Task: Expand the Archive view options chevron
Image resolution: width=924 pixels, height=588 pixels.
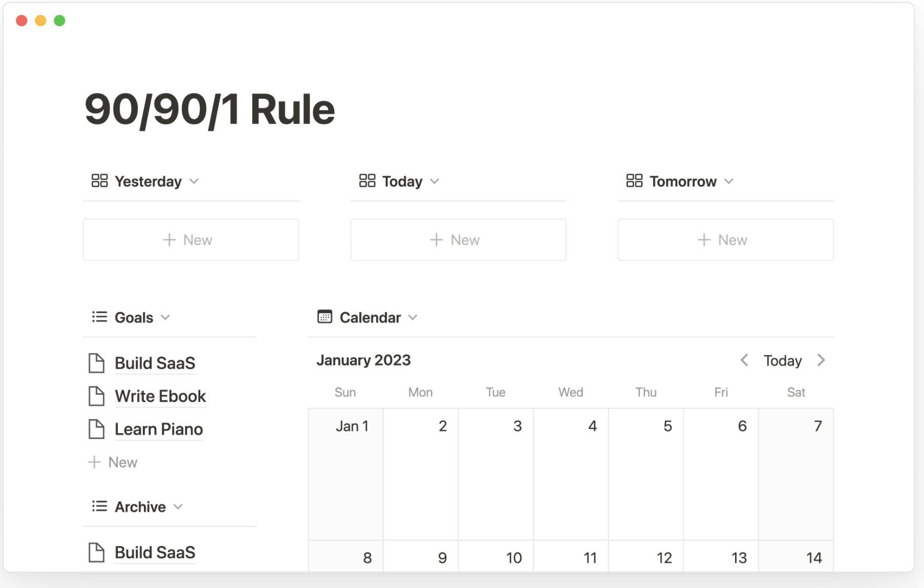Action: 179,507
